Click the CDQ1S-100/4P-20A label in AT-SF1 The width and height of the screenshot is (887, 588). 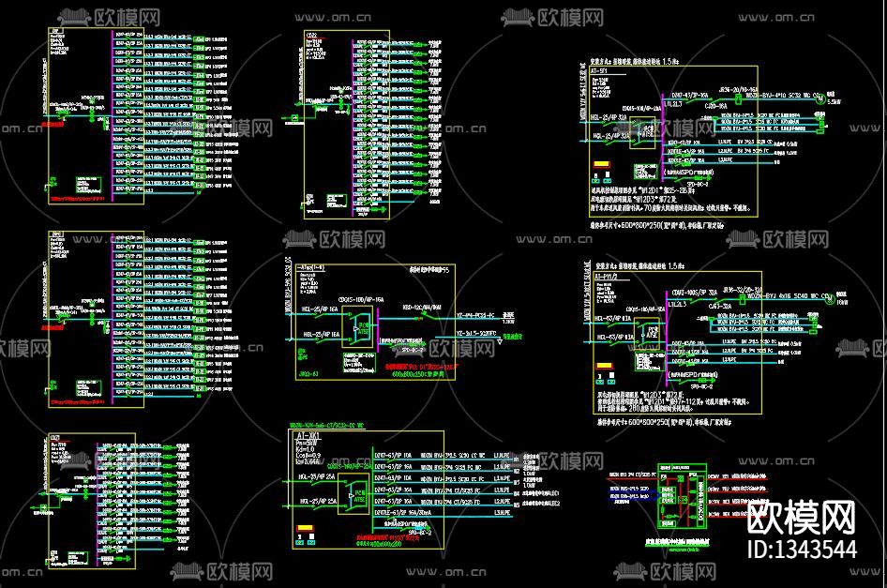pyautogui.click(x=641, y=108)
